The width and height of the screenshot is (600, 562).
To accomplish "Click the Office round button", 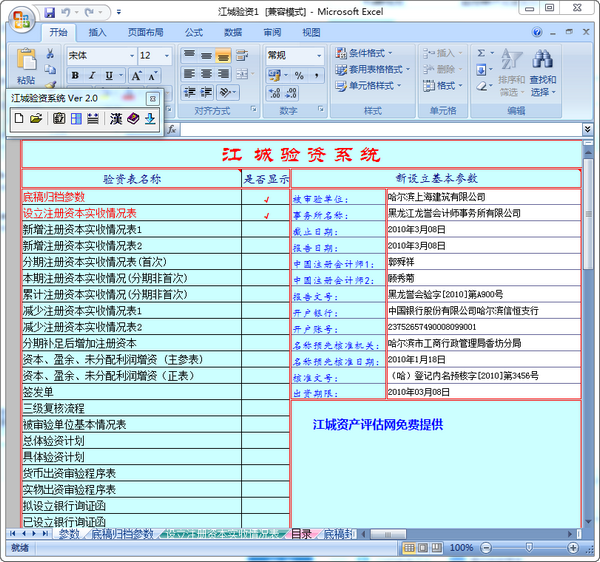I will (x=22, y=19).
